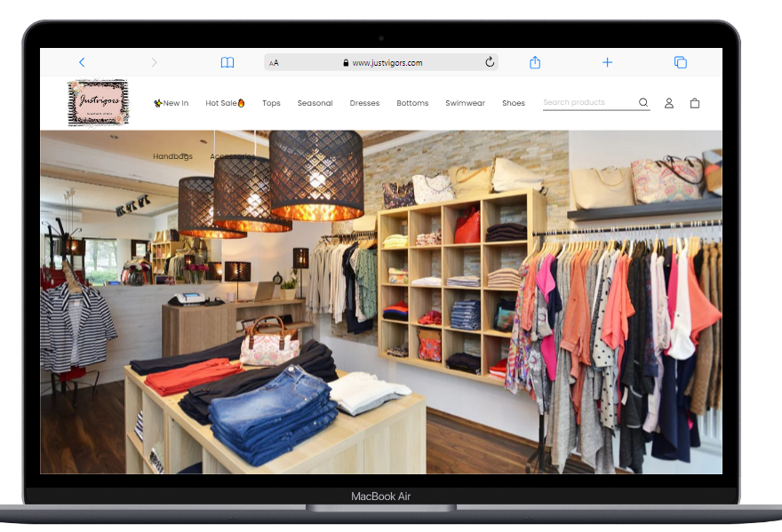This screenshot has height=532, width=782.
Task: Open the Hot Sale category
Action: [x=225, y=103]
